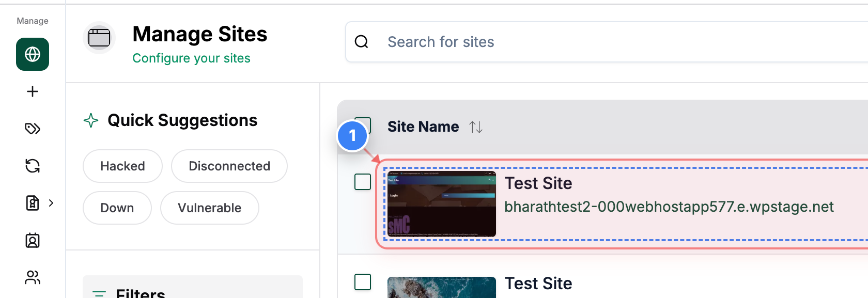Open the Tags sidebar icon
The width and height of the screenshot is (868, 298).
coord(32,129)
